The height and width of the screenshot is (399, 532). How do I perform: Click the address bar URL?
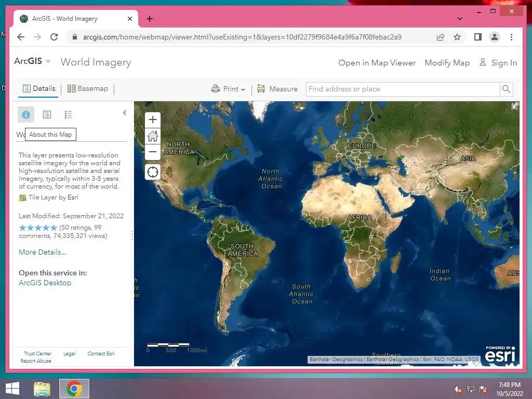pos(242,37)
